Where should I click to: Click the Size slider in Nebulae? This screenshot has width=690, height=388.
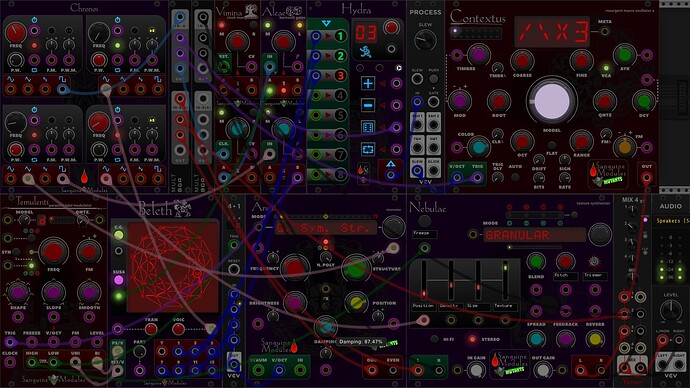click(478, 281)
